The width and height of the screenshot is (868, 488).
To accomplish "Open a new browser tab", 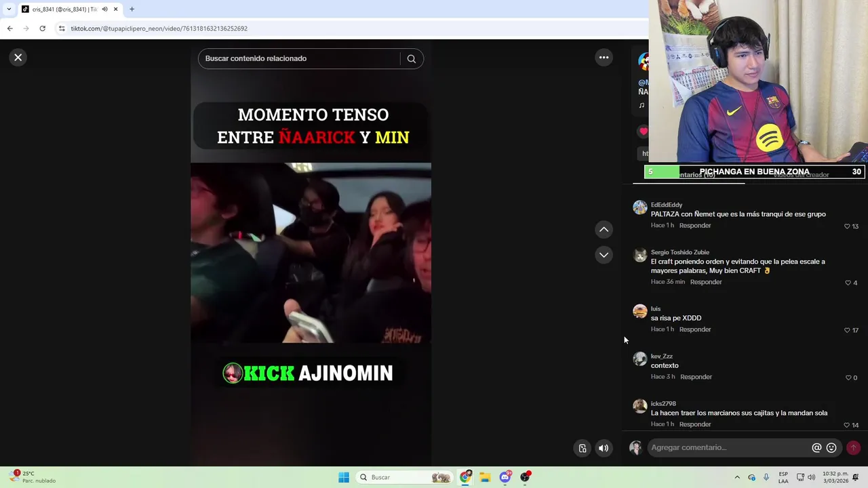I will pos(132,9).
